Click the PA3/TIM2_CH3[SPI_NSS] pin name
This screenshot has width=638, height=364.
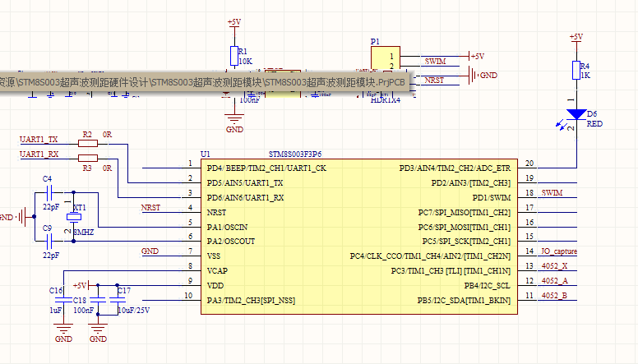251,301
